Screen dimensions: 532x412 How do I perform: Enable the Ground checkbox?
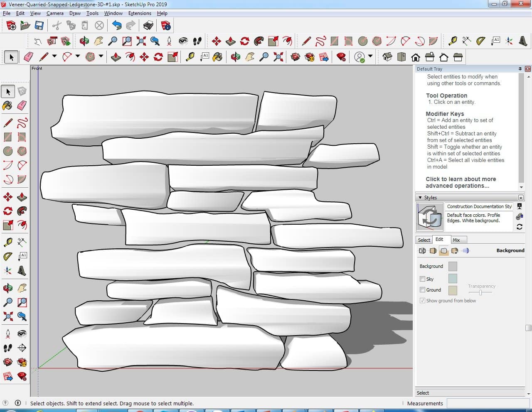423,290
